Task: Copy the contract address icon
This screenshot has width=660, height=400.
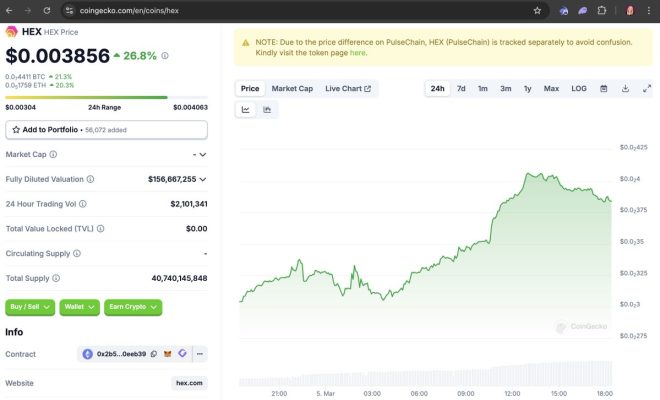Action: coord(154,354)
